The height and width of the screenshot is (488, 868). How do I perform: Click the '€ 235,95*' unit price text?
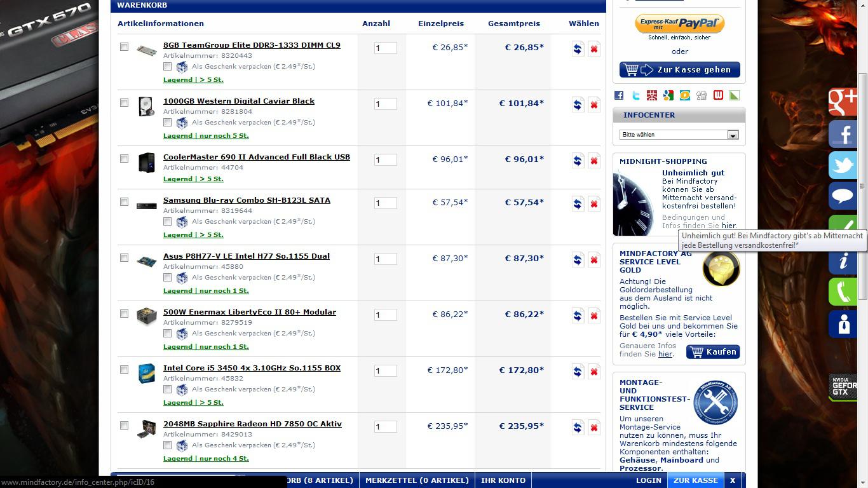coord(447,426)
